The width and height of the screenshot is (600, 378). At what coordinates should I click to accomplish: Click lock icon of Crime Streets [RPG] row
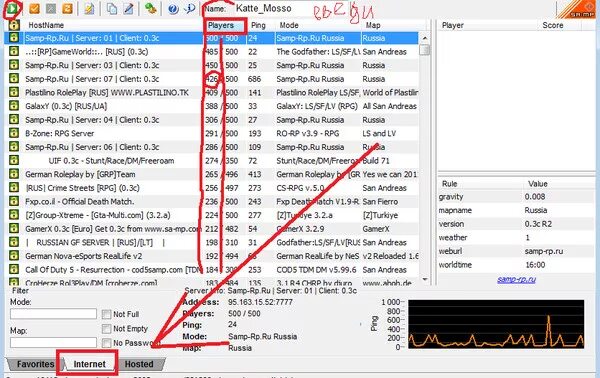(14, 187)
